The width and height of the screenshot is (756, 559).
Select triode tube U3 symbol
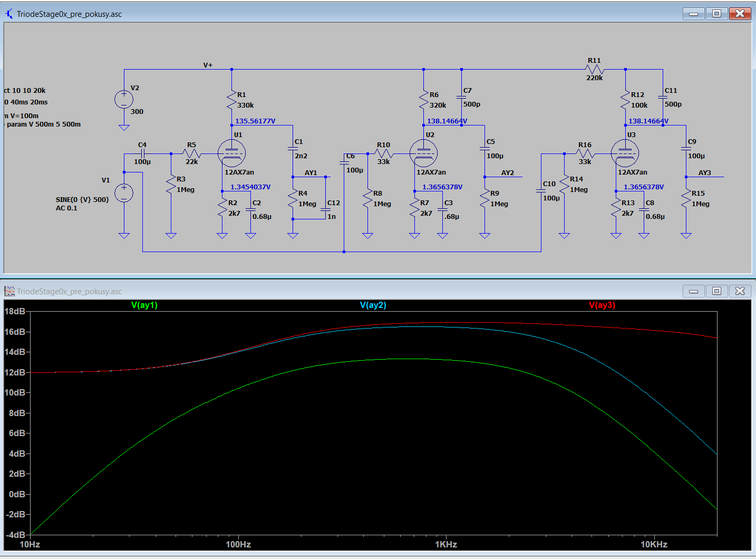625,153
